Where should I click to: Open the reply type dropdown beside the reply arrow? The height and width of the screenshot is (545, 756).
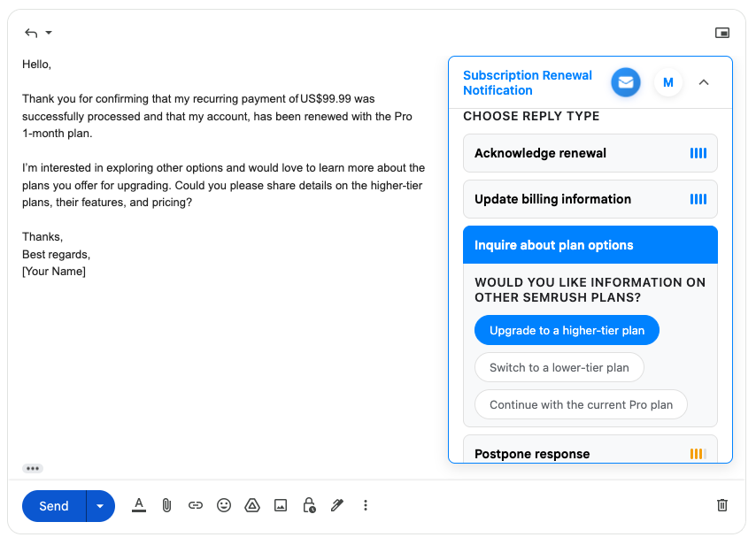click(47, 33)
